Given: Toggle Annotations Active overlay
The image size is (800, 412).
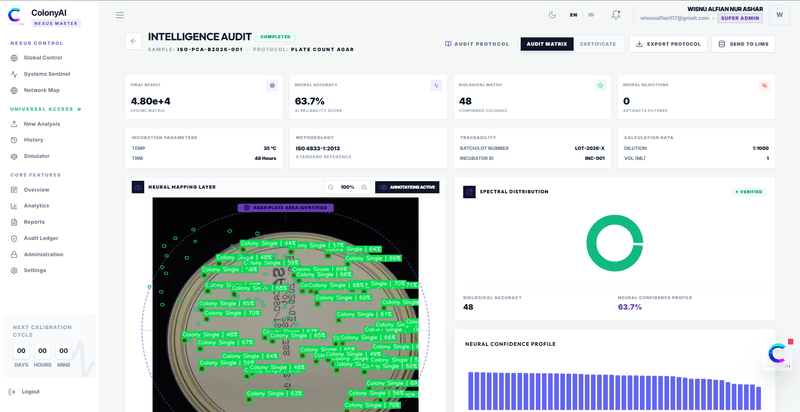Looking at the screenshot, I should coord(407,187).
